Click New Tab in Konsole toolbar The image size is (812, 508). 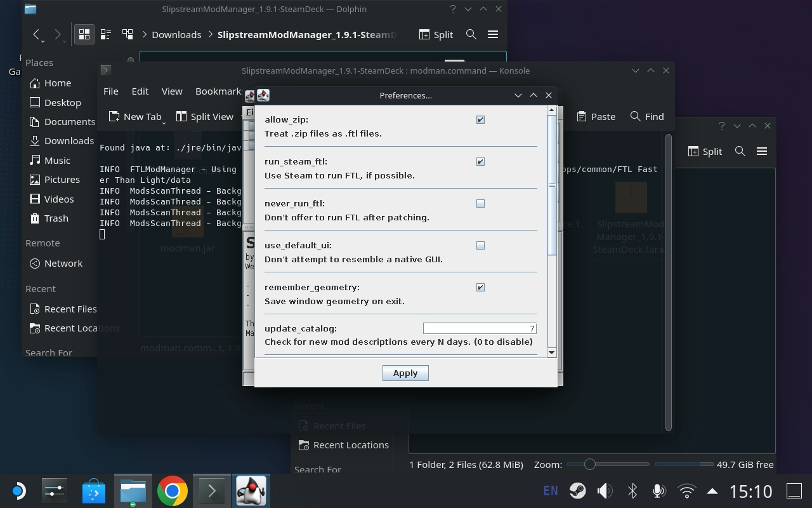click(x=134, y=116)
